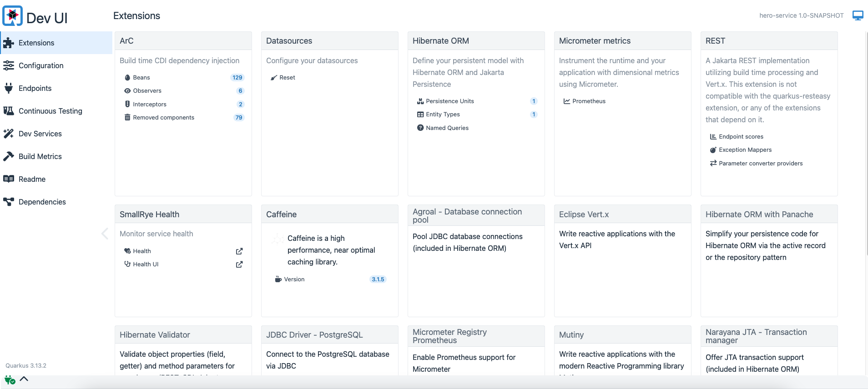Screen dimensions: 868x389
Task: Open the Beans link in ArC
Action: [x=141, y=78]
